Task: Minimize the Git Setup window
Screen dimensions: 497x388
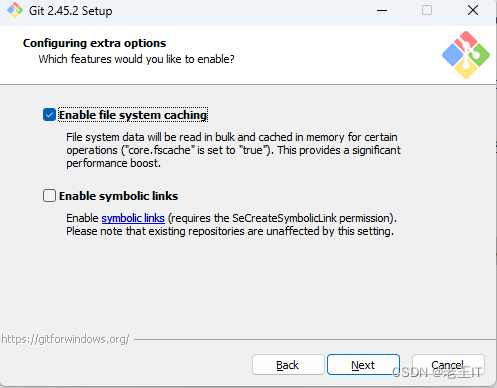Action: coord(382,10)
